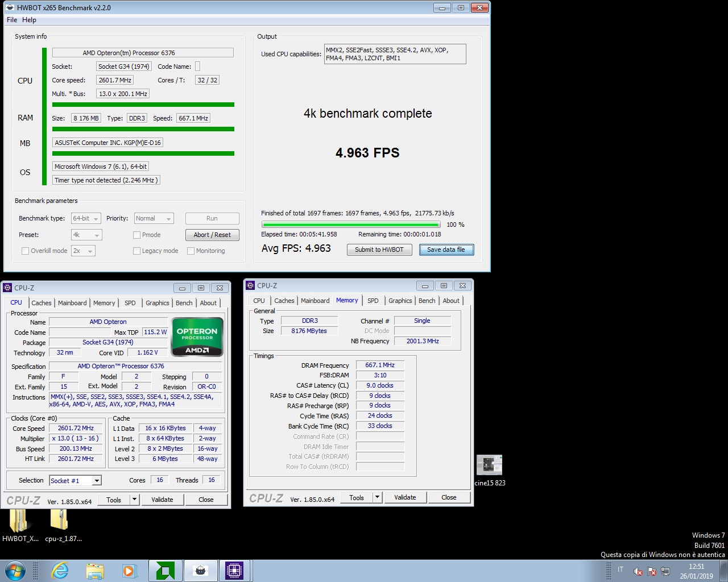
Task: Open Graphics tab in right CPU-Z
Action: [400, 301]
